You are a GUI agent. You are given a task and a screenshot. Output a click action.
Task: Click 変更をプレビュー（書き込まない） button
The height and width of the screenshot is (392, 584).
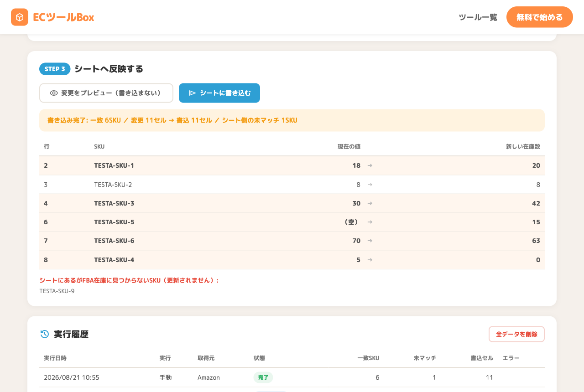coord(106,93)
